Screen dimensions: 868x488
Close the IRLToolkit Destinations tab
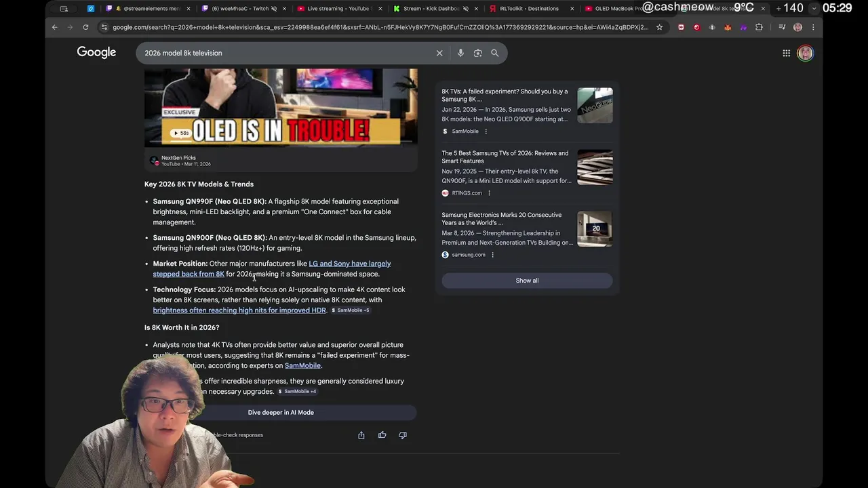572,9
